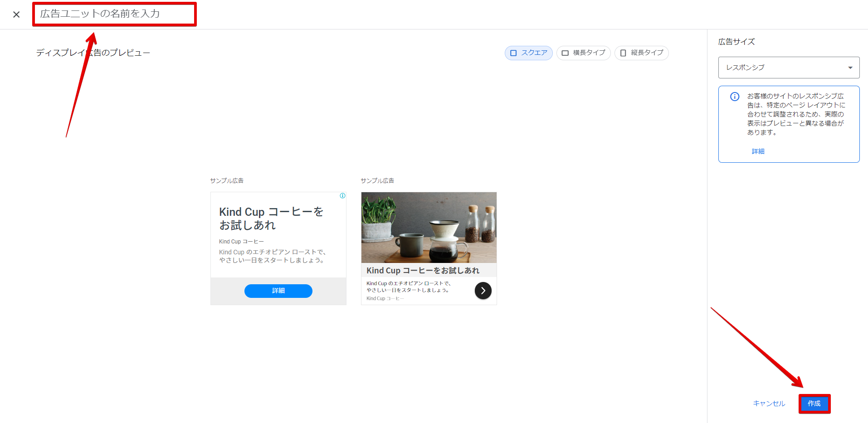Viewport: 868px width, 423px height.
Task: Click the info icon in responsive notice
Action: [734, 97]
